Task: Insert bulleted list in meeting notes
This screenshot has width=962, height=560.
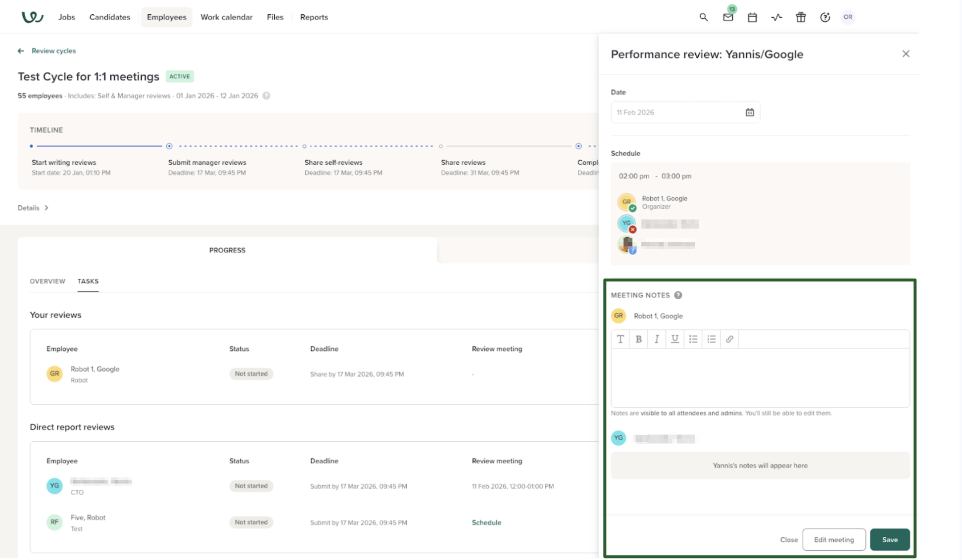Action: (693, 339)
